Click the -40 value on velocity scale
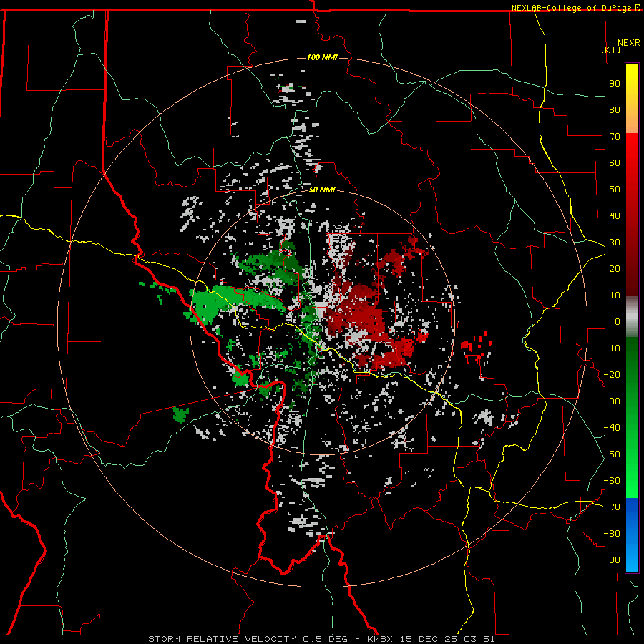 [612, 428]
